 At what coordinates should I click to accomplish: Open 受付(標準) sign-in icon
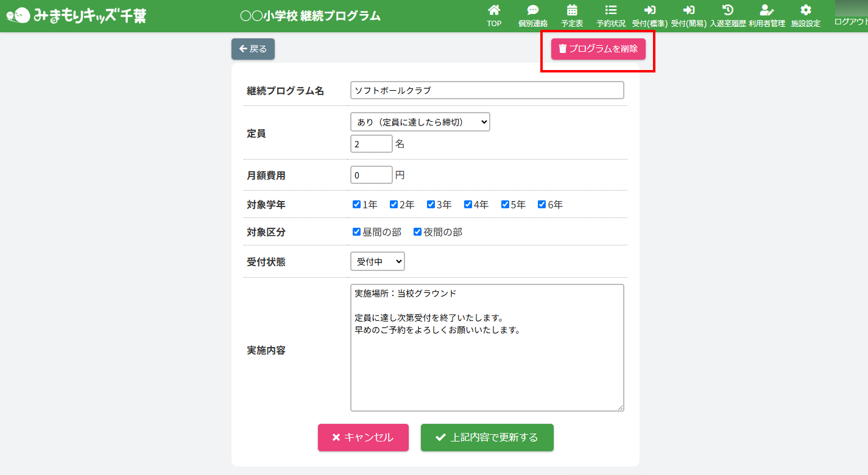(650, 10)
